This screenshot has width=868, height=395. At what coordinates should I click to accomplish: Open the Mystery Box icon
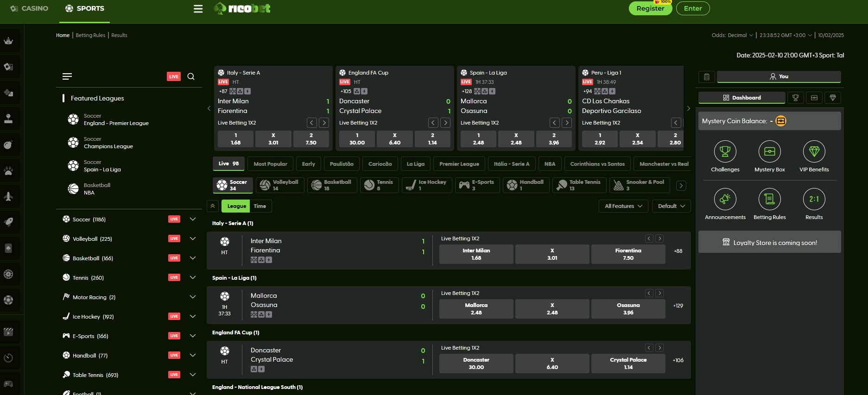tap(770, 151)
